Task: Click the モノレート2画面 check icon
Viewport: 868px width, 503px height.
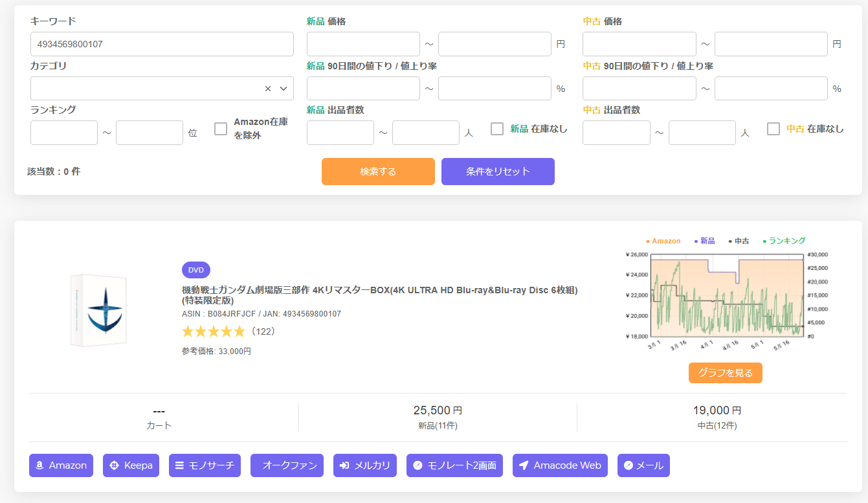Action: coord(418,465)
